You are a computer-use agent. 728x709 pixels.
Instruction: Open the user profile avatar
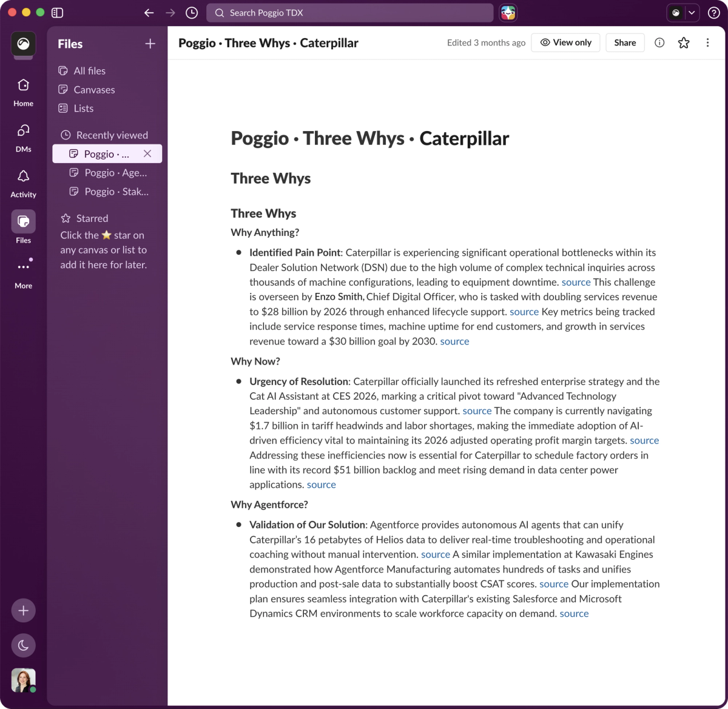[x=23, y=680]
